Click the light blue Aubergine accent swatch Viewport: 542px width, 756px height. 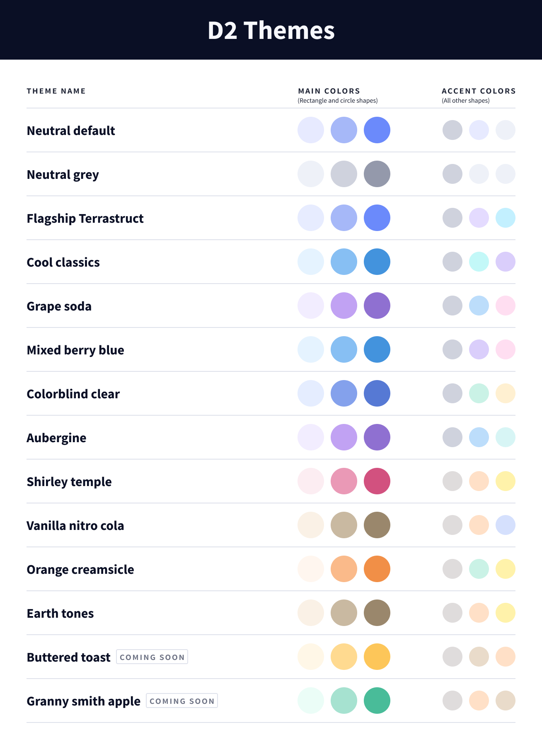click(479, 437)
